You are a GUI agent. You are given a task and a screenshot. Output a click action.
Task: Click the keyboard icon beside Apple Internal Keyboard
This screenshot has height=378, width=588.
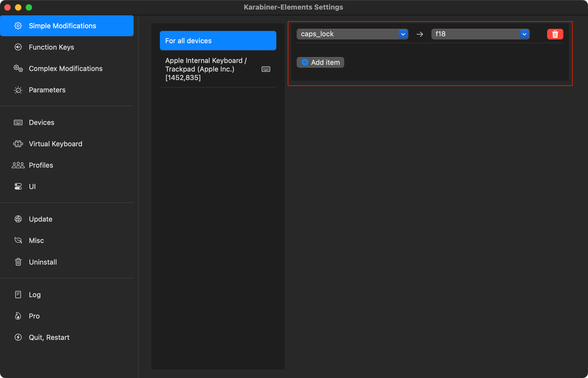coord(266,69)
